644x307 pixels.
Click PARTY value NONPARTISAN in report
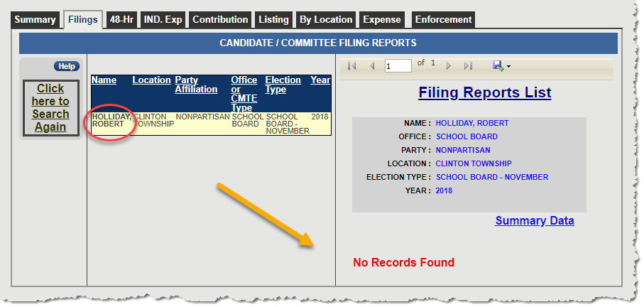pyautogui.click(x=463, y=151)
